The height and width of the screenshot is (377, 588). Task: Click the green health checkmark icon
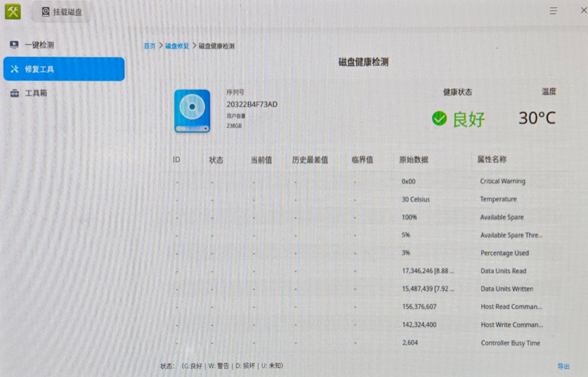(439, 119)
